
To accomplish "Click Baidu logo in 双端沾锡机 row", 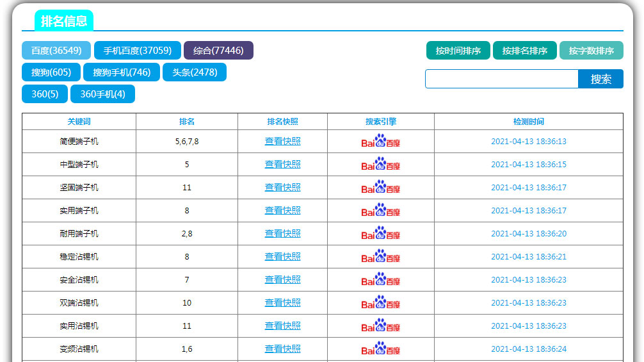I will click(x=380, y=302).
